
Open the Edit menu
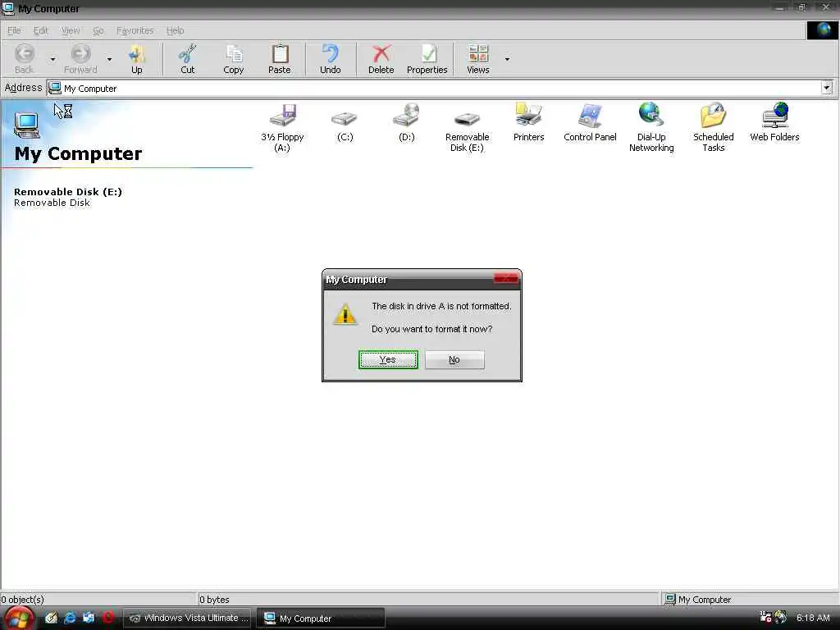click(41, 30)
